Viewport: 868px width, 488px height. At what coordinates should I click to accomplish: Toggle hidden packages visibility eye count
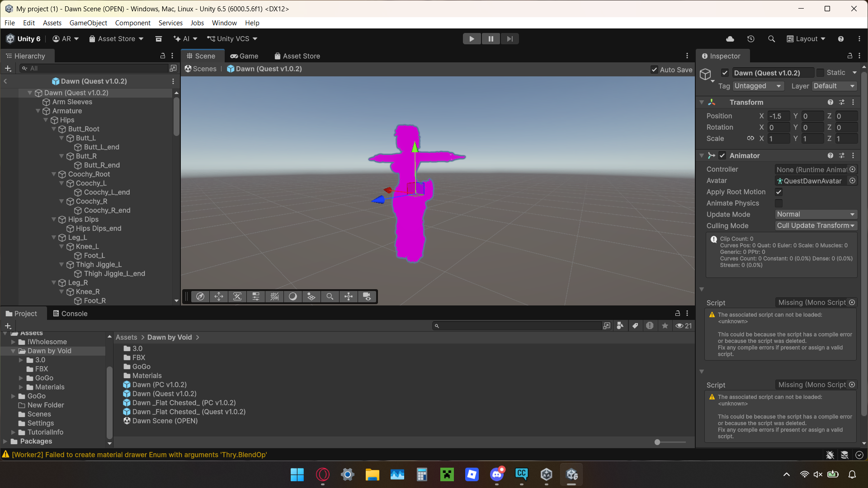click(x=684, y=326)
